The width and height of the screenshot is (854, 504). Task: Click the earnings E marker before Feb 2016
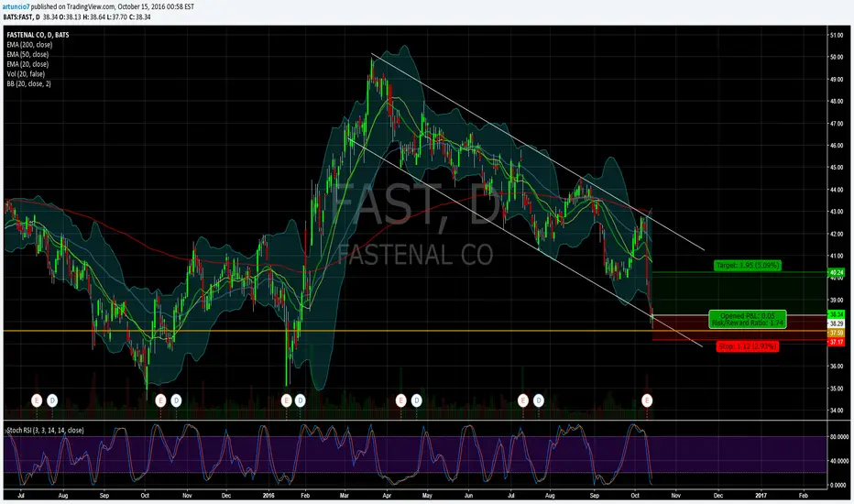[x=287, y=400]
